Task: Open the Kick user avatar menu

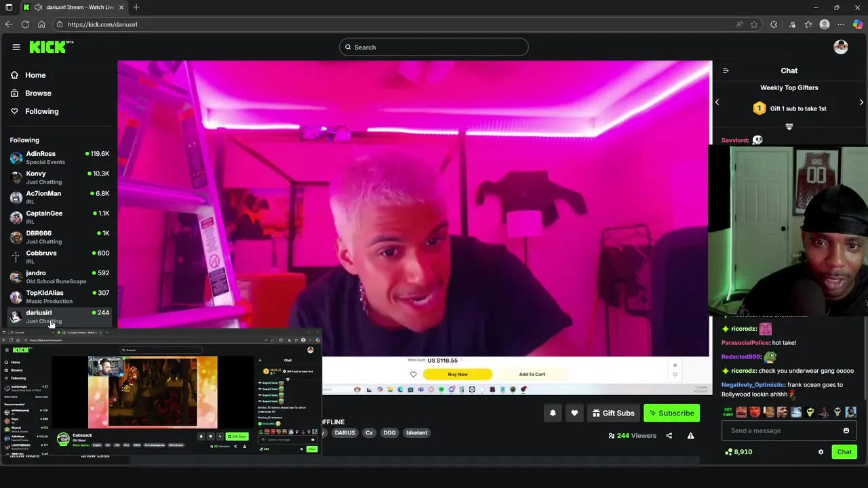Action: [841, 47]
